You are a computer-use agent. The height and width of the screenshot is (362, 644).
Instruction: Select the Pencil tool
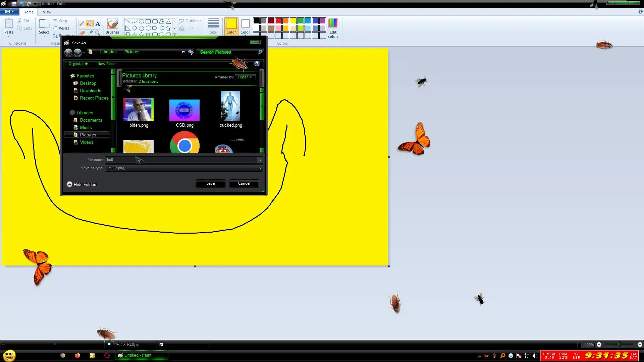[82, 23]
